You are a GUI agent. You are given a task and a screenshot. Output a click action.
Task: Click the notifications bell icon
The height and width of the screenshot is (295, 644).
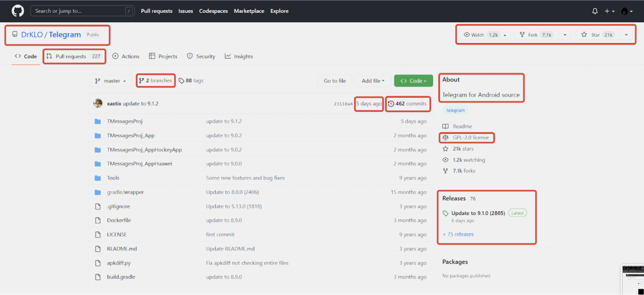(x=595, y=11)
